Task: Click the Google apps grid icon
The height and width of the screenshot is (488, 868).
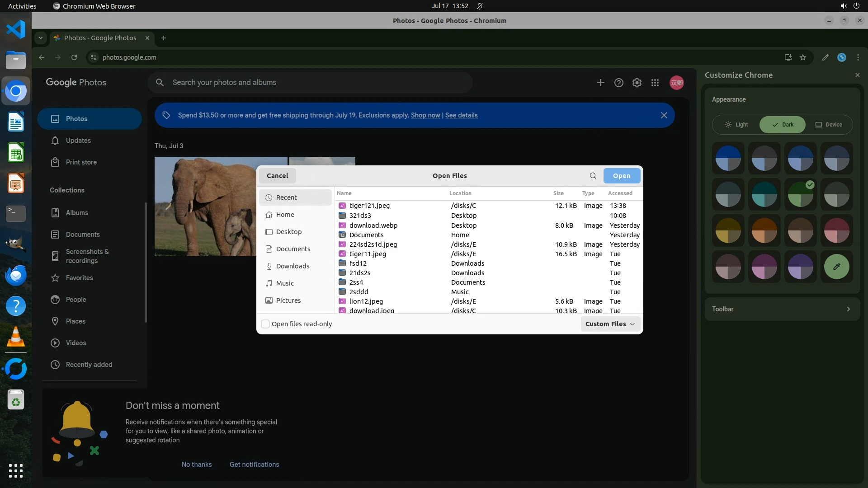Action: 655,83
